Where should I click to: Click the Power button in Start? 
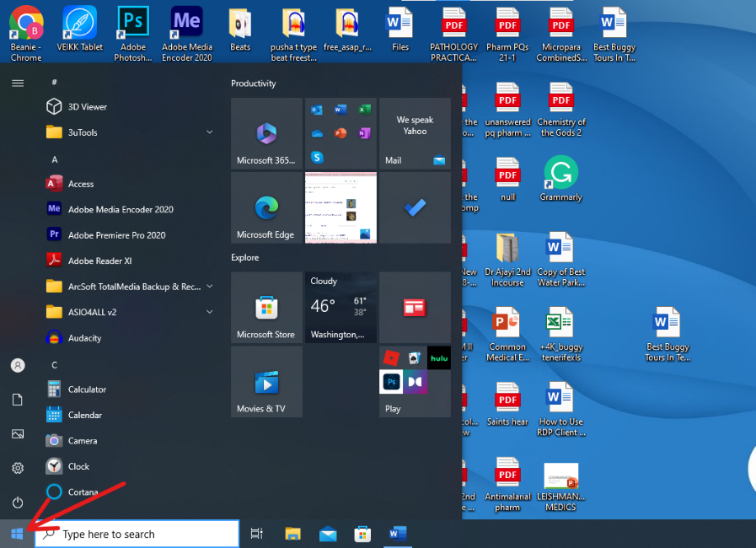pos(18,502)
